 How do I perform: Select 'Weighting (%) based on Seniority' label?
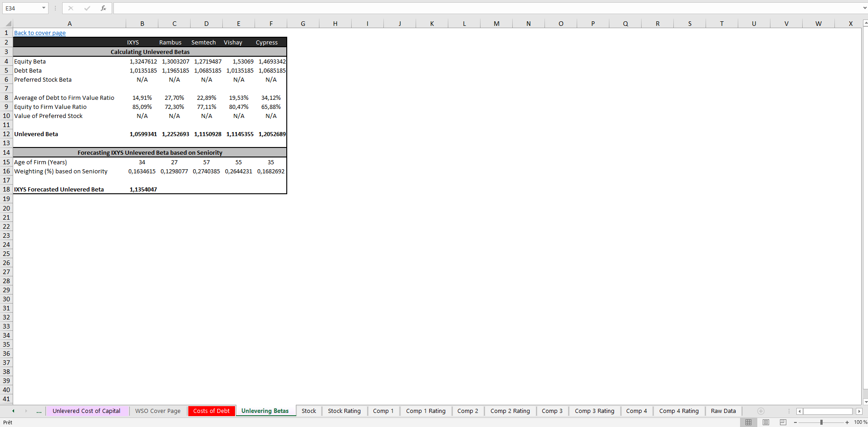69,172
